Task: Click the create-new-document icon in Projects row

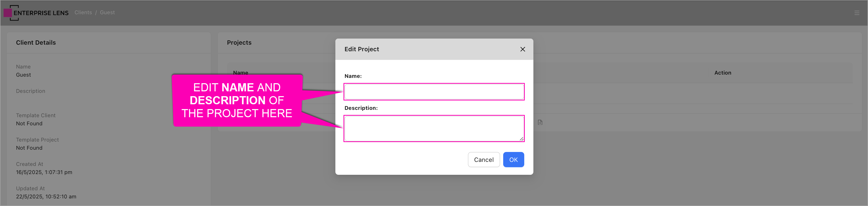Action: pos(541,122)
